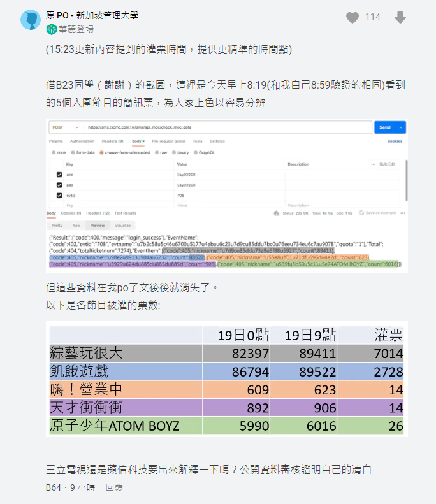Viewport: 436px width, 504px height.
Task: Click the Save as example label
Action: point(381,213)
